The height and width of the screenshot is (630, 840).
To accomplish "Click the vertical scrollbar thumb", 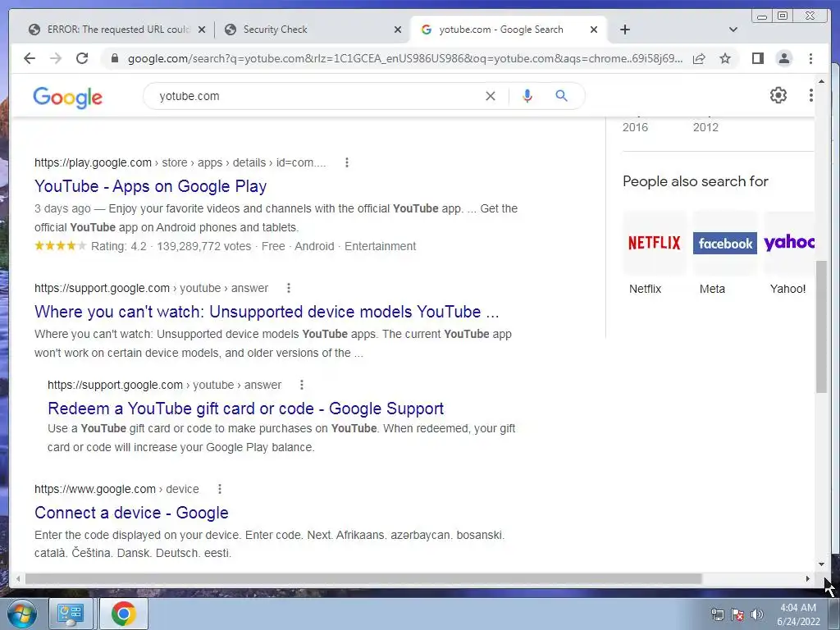I will 821,326.
